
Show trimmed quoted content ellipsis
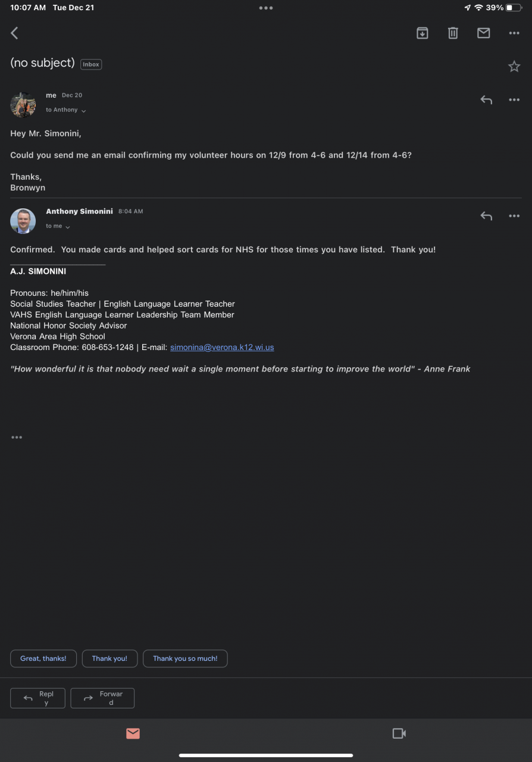[17, 438]
